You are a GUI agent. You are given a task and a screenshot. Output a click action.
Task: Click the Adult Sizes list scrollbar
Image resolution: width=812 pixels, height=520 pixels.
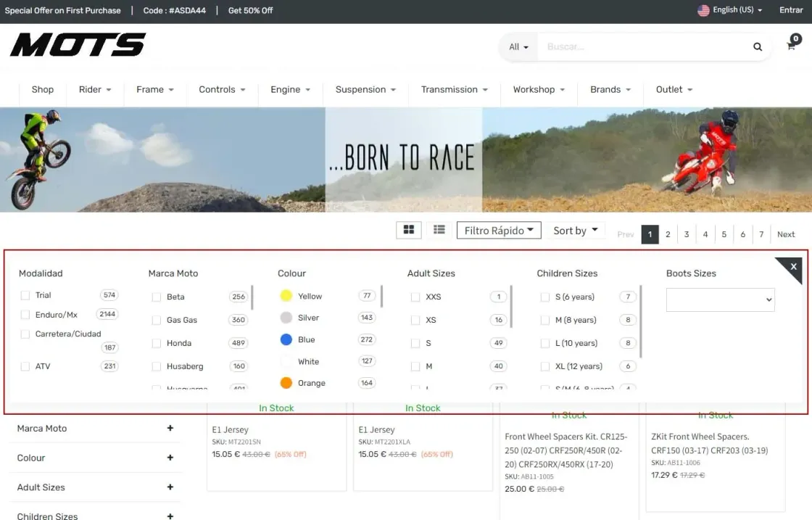(x=511, y=306)
